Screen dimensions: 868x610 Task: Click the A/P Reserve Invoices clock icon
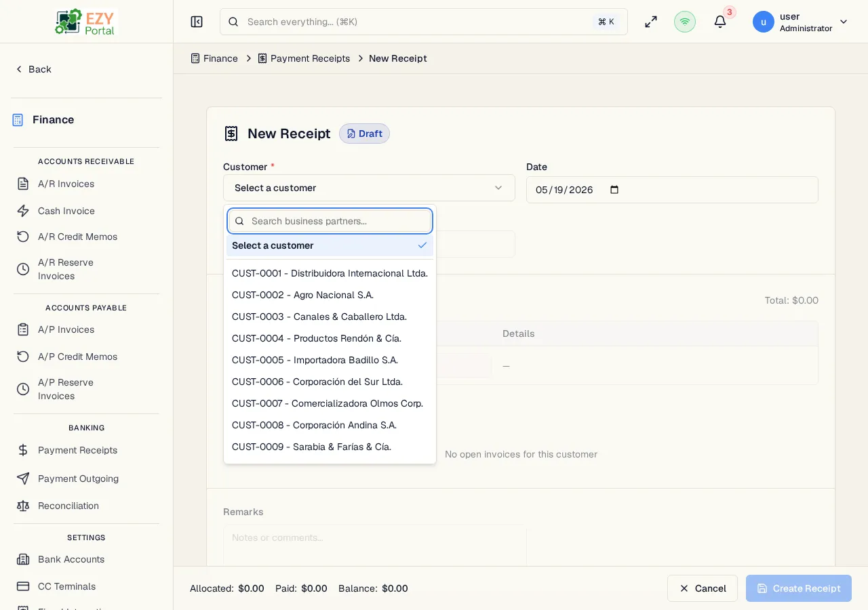(x=23, y=389)
